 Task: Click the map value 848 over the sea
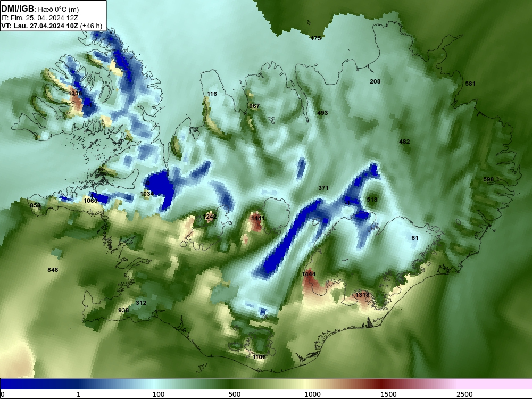pos(53,270)
